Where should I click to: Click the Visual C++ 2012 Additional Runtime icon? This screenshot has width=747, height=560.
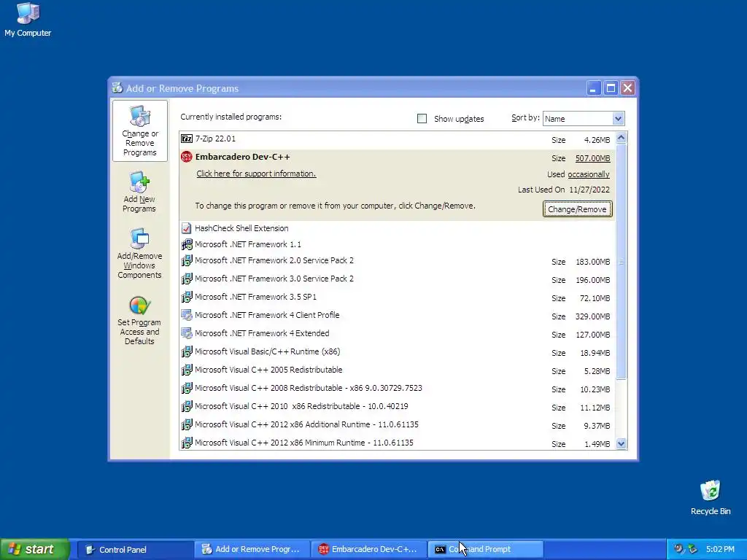[187, 424]
